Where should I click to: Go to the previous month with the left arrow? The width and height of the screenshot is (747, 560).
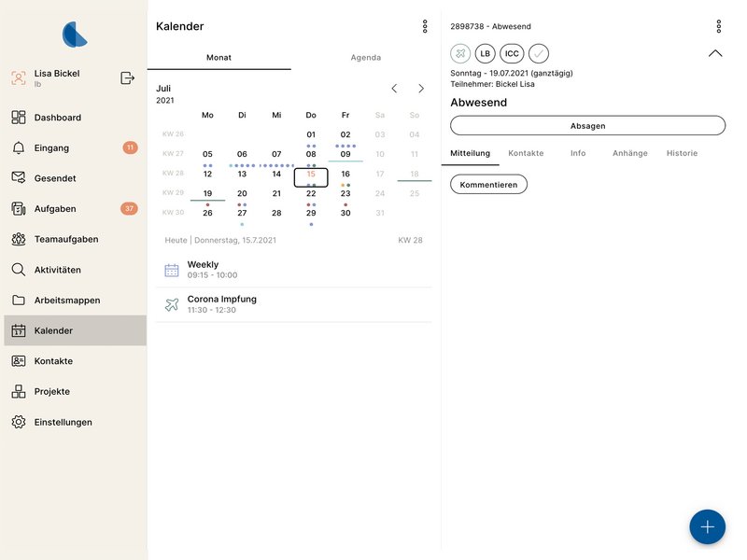click(393, 89)
